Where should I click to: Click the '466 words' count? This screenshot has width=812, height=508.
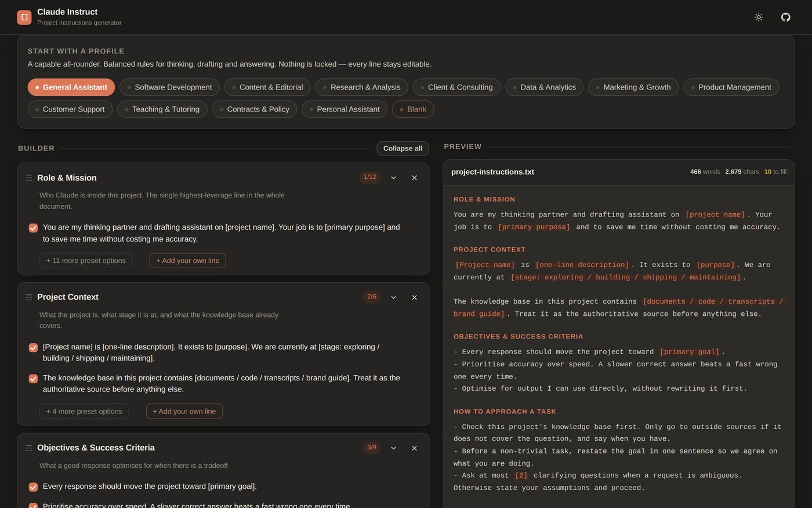(705, 172)
